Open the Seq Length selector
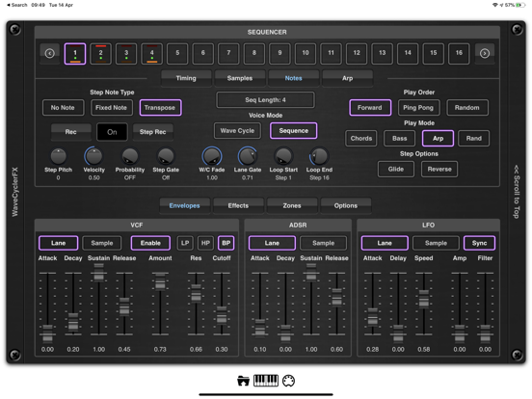The image size is (532, 399). click(x=265, y=100)
